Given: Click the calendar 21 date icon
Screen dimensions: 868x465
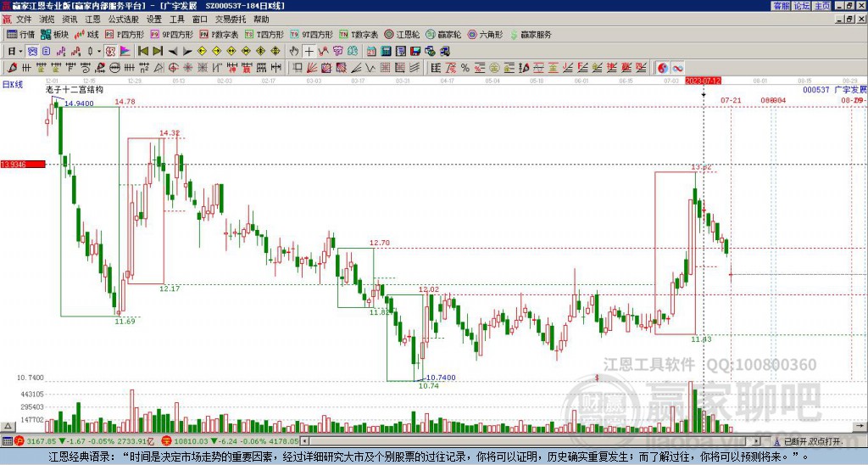Looking at the screenshot, I should [371, 52].
